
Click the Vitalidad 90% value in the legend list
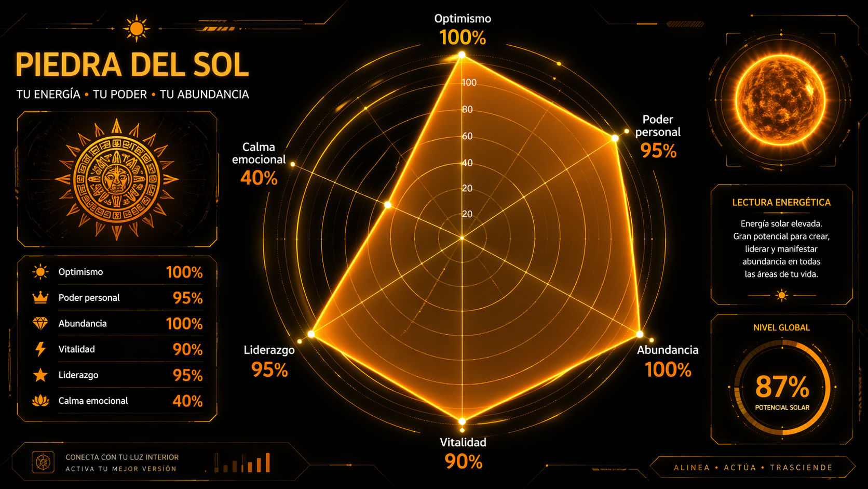coord(188,349)
